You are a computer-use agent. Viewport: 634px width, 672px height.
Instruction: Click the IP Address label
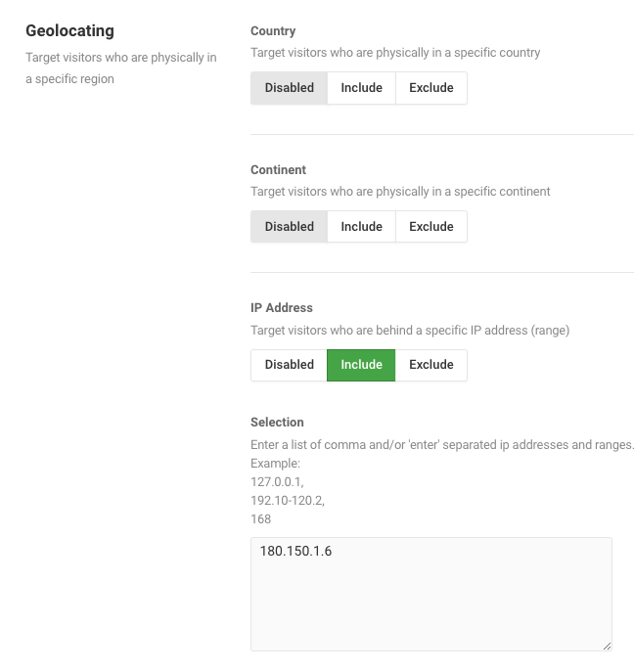tap(282, 308)
